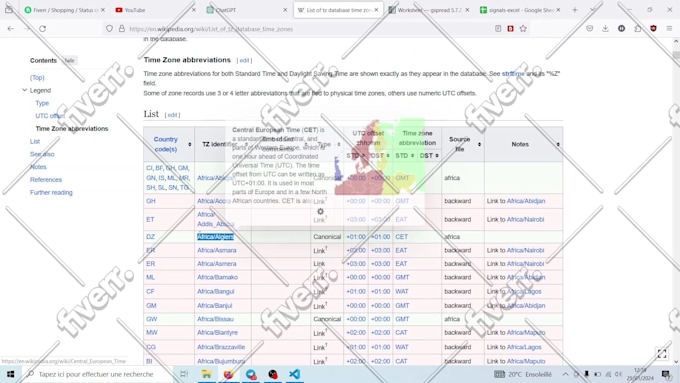Open the CET map thumbnail in the preview
Viewport: 680px width, 383px height.
(379, 156)
